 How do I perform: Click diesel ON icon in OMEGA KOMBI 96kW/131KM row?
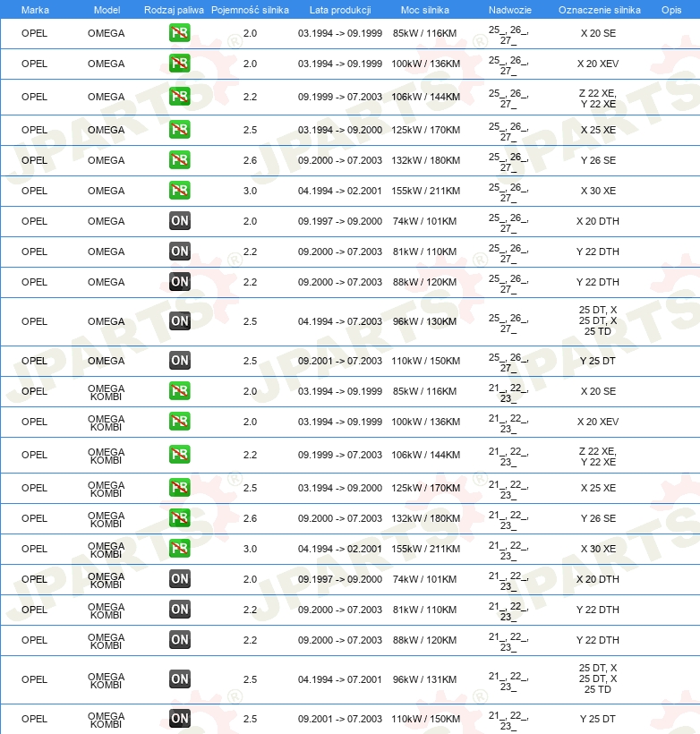pos(180,679)
